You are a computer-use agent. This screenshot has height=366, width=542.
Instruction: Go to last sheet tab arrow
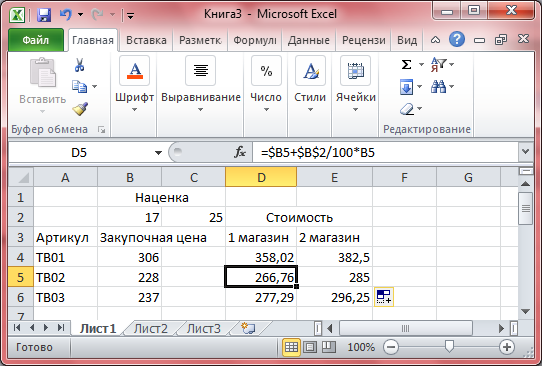(61, 327)
